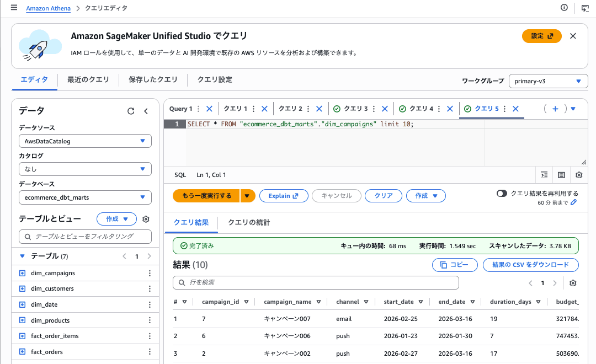Focus the 行を検索 search field
Screen dimensions: 596x364
coord(316,283)
